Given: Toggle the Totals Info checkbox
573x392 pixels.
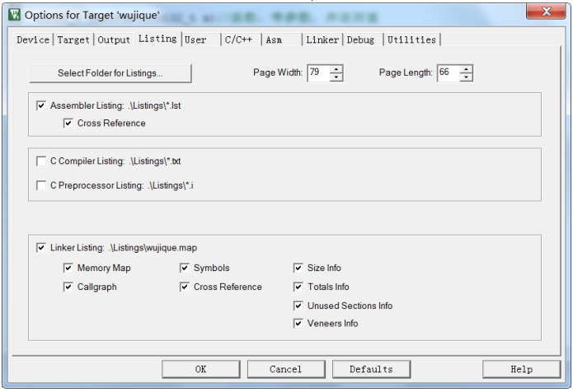Looking at the screenshot, I should (x=298, y=287).
